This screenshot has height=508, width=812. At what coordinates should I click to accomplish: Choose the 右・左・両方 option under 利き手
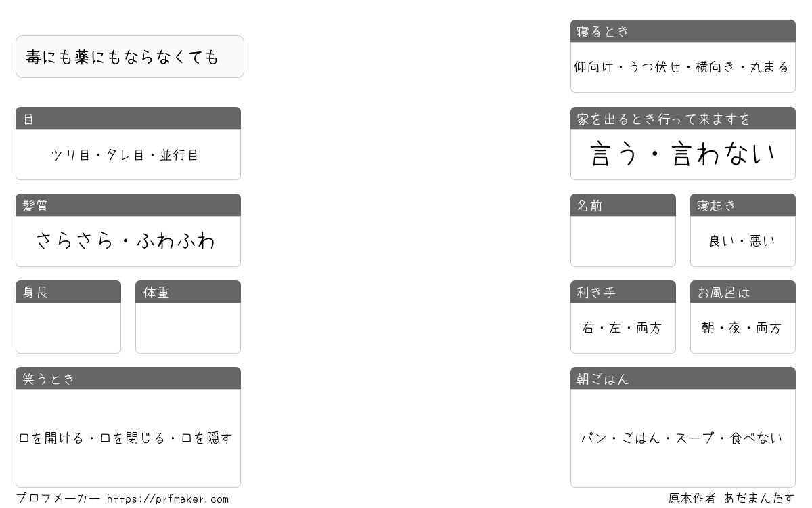coord(622,328)
